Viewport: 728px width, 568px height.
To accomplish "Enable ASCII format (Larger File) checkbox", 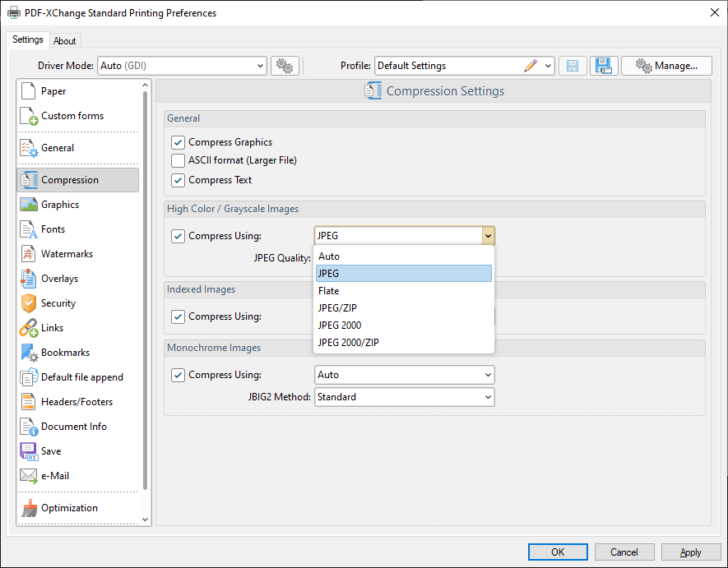I will pos(178,160).
